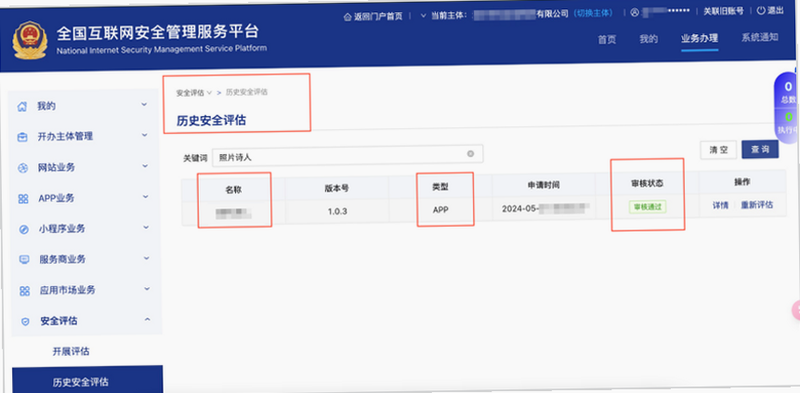The width and height of the screenshot is (800, 393).
Task: Click the 查询 button
Action: (760, 150)
